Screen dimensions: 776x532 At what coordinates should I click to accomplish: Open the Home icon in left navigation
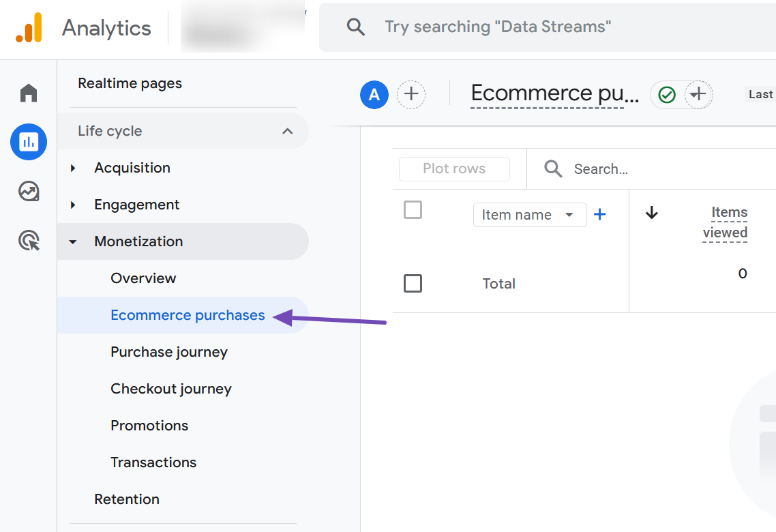coord(28,93)
